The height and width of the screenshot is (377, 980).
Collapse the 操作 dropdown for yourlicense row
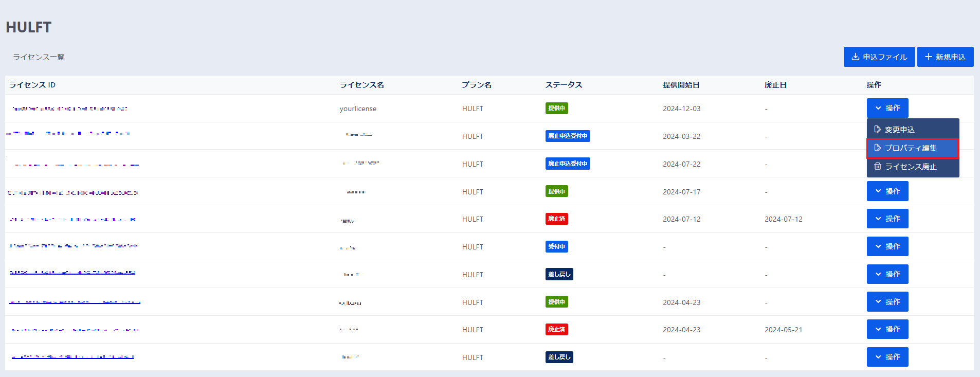pyautogui.click(x=887, y=108)
